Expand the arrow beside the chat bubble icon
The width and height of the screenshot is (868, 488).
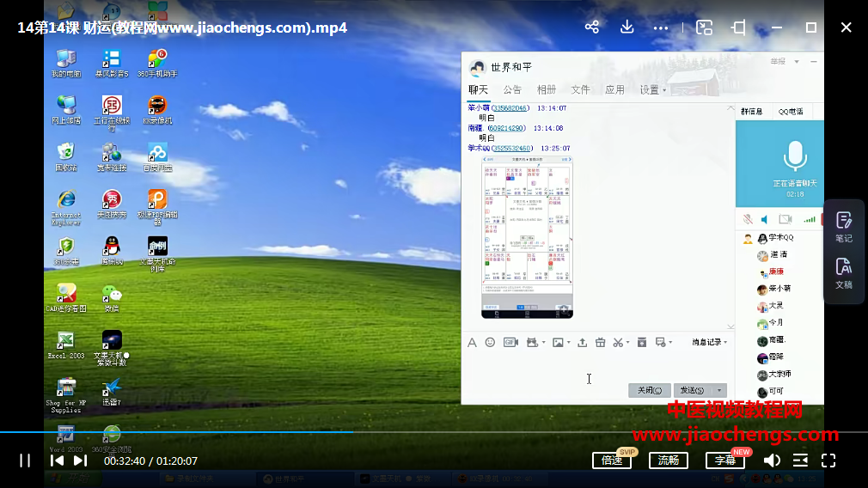(x=670, y=343)
